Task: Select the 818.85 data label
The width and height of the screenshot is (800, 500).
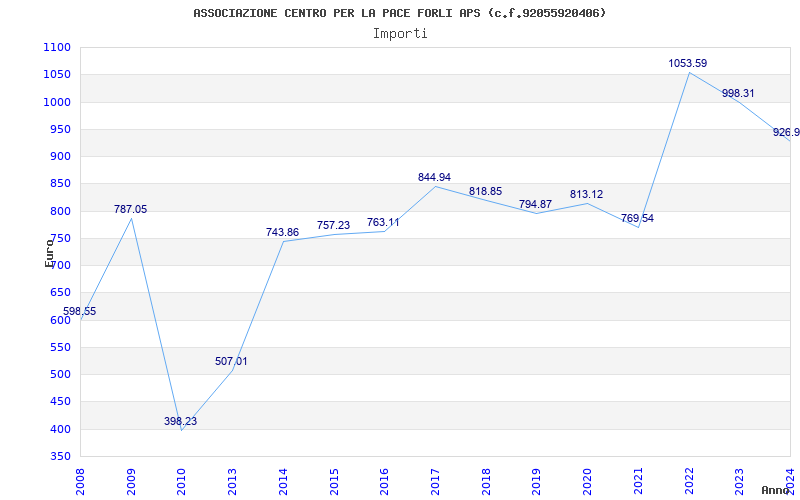Action: pyautogui.click(x=485, y=191)
